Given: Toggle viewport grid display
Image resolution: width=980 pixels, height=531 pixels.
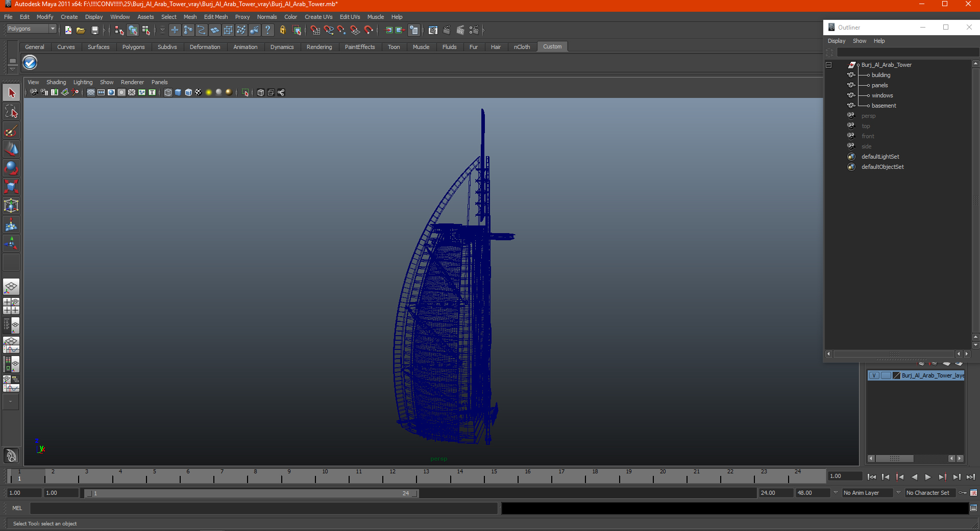Looking at the screenshot, I should click(91, 92).
